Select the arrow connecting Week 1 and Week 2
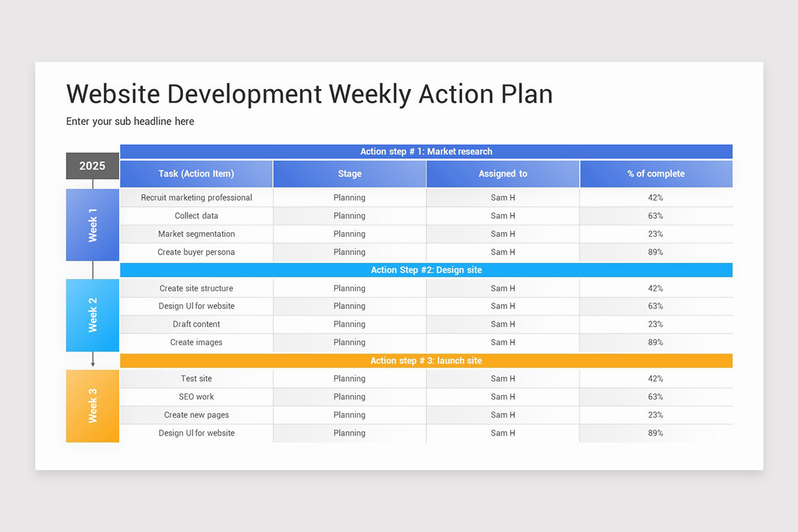Screen dimensions: 798x532 point(92,269)
